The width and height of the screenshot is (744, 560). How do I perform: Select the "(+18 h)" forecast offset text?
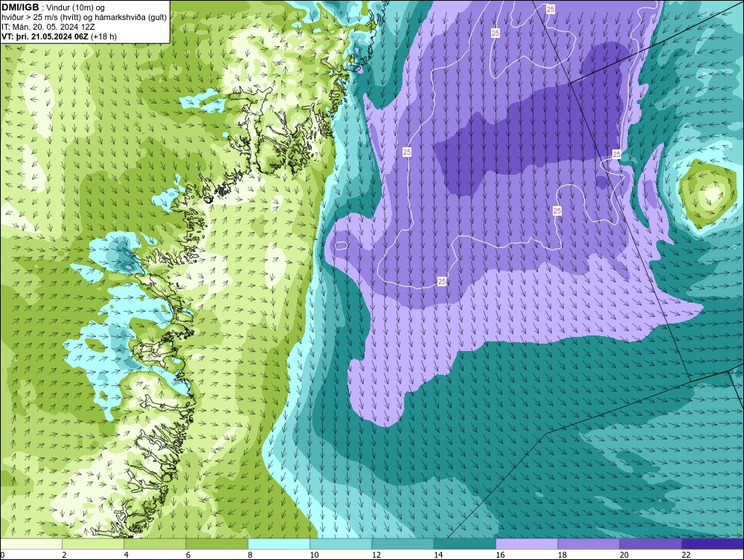tap(103, 36)
